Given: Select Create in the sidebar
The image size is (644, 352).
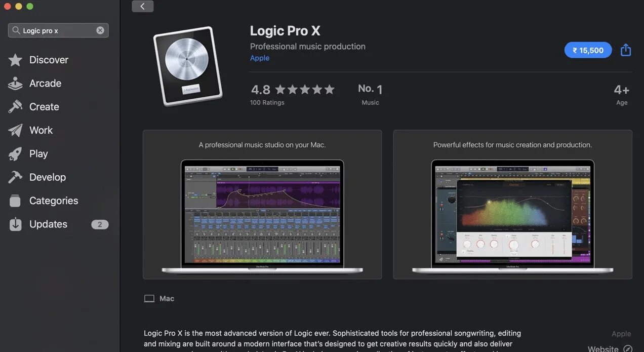Looking at the screenshot, I should [44, 107].
